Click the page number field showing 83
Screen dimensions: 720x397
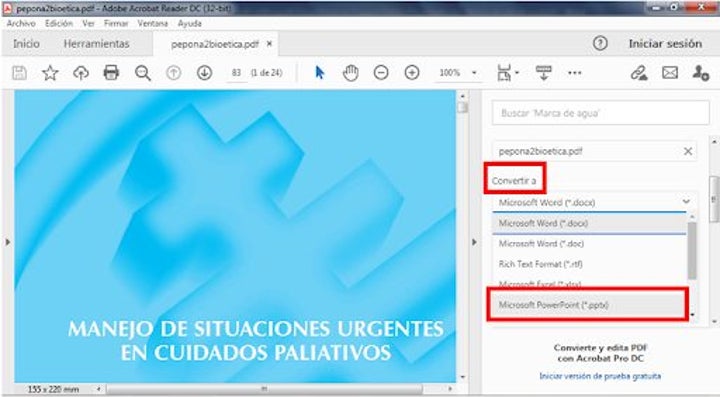tap(236, 73)
